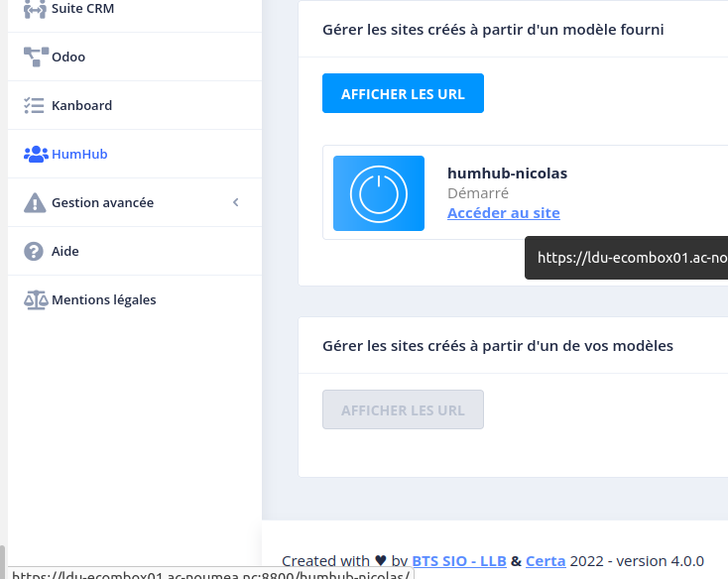
Task: Expand the Gestion avancée chevron arrow
Action: click(x=236, y=202)
